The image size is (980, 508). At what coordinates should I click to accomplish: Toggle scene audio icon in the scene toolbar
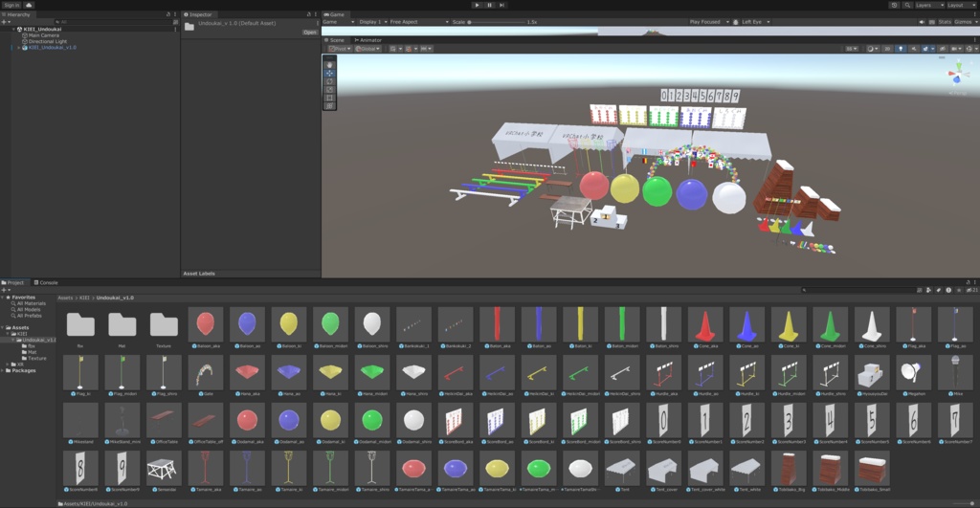coord(913,49)
